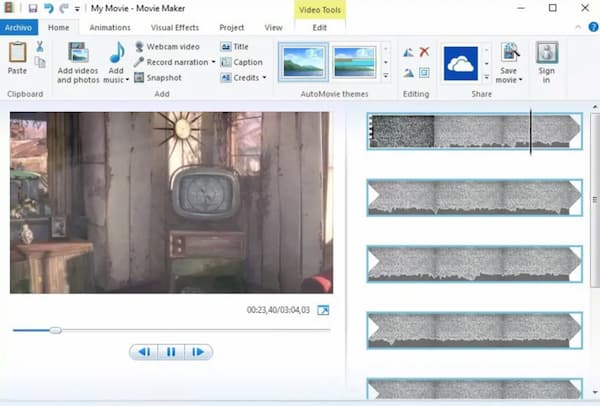
Task: Switch to Animations tab
Action: (110, 28)
